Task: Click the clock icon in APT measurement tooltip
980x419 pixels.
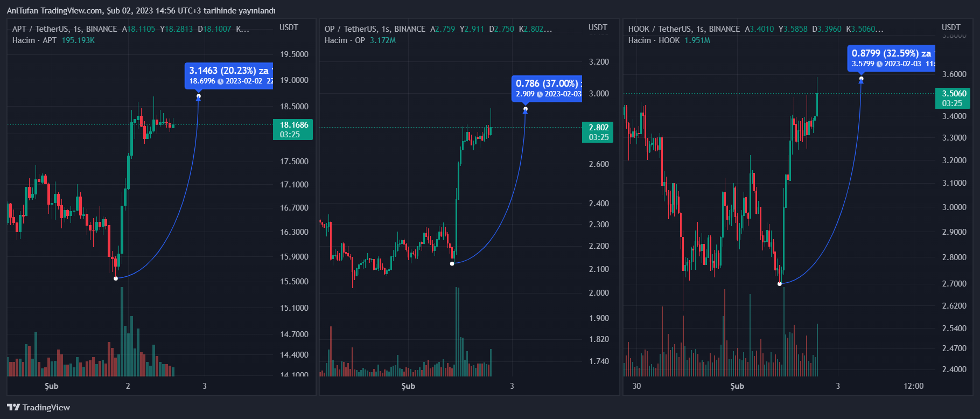Action: click(220, 81)
